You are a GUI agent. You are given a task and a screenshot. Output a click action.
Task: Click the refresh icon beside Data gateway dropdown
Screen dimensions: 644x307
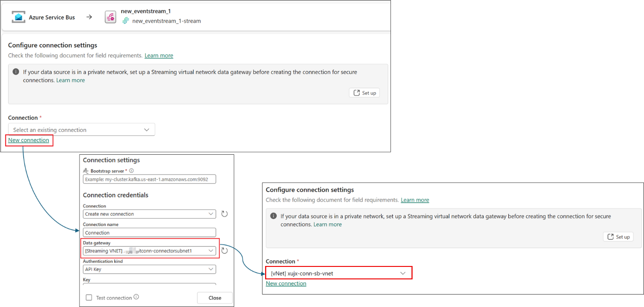pos(224,250)
